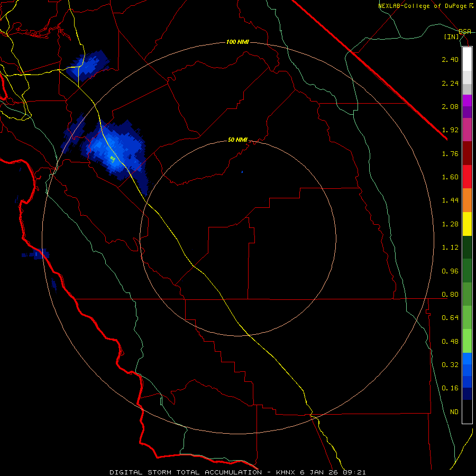Image resolution: width=476 pixels, height=476 pixels.
Task: Pick the dark purple legend swatch
Action: [x=467, y=112]
